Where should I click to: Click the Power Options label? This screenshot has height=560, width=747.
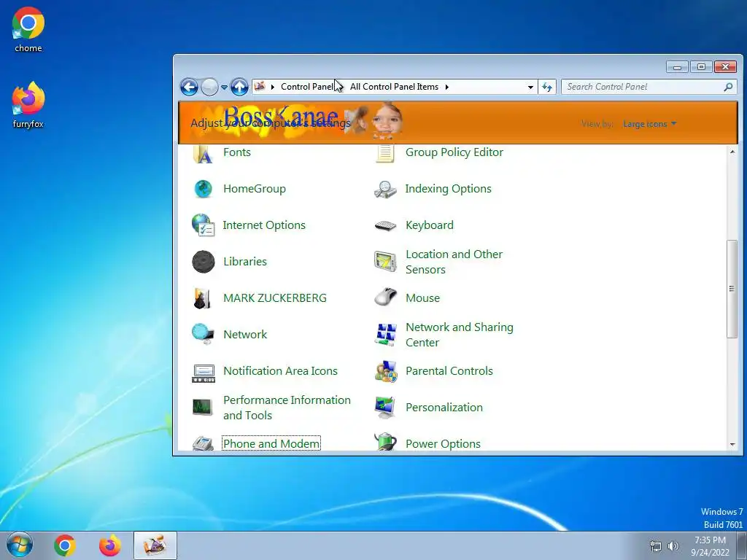443,444
